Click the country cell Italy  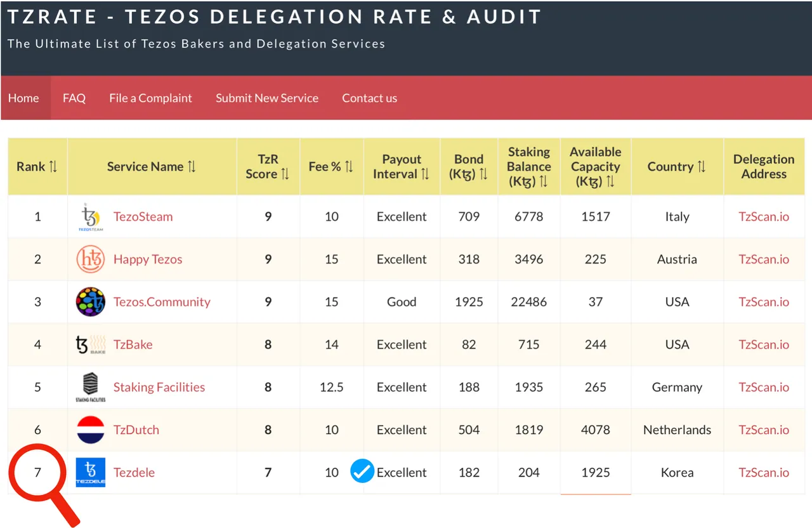pos(677,216)
